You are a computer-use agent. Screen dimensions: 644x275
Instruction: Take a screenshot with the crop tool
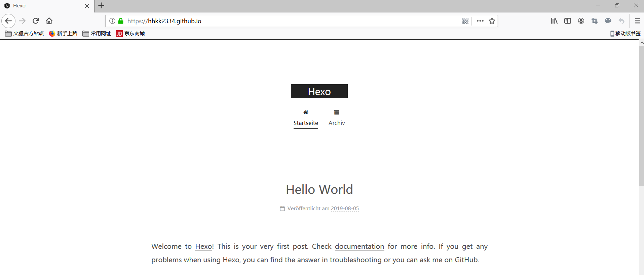click(595, 21)
